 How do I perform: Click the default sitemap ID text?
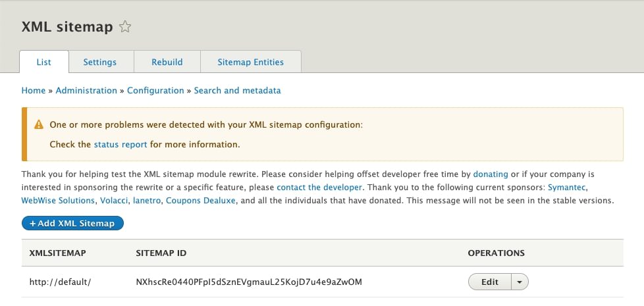(x=249, y=282)
